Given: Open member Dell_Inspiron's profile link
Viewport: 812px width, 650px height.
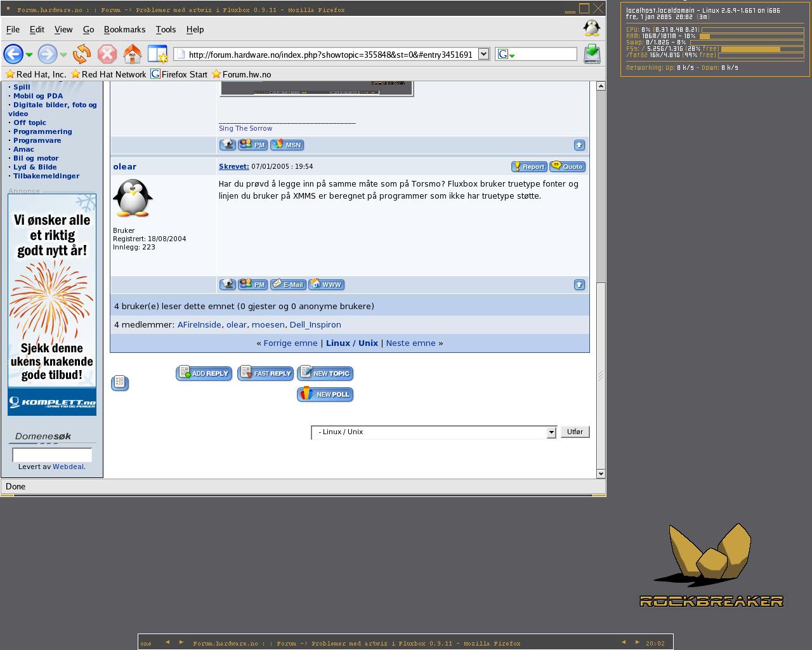Looking at the screenshot, I should click(315, 324).
